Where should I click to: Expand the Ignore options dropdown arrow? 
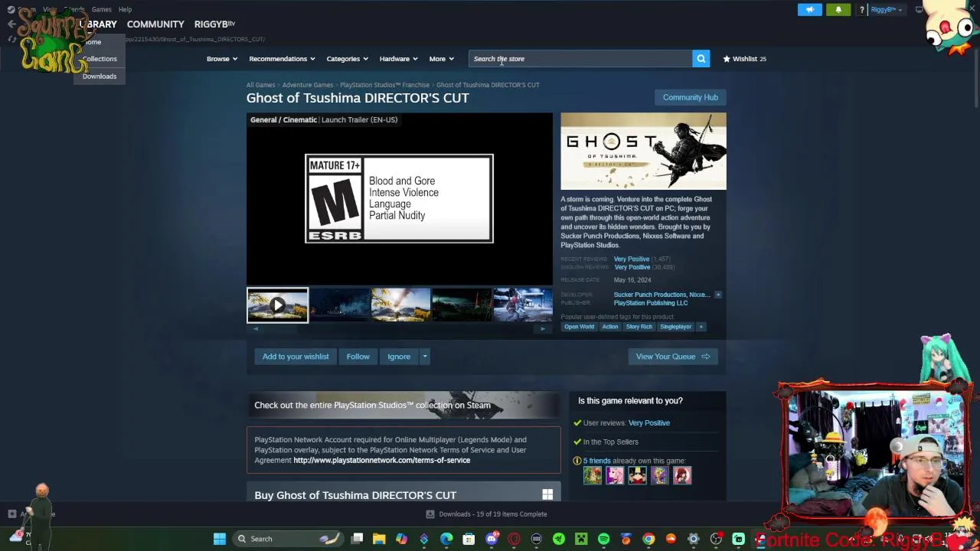tap(425, 357)
